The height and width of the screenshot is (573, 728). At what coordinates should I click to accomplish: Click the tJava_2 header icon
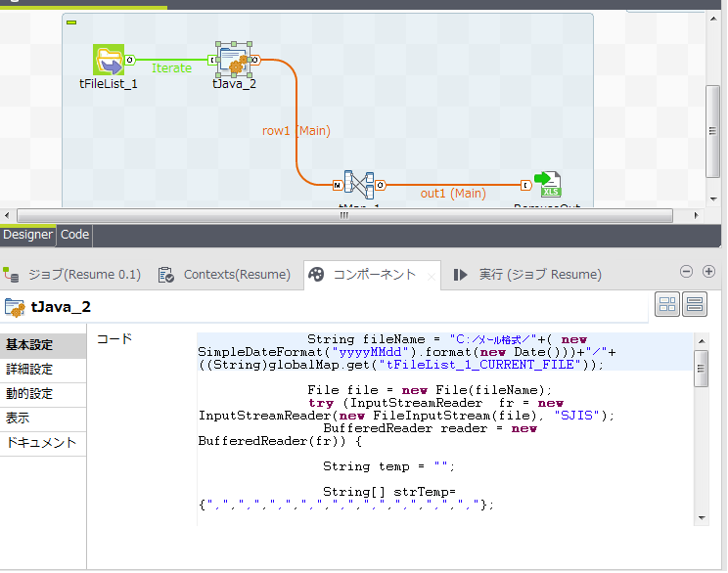pyautogui.click(x=15, y=308)
